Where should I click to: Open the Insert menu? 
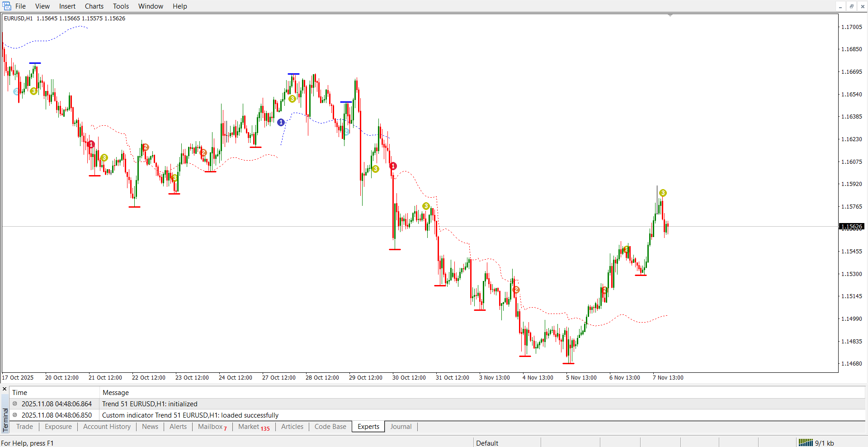[x=67, y=6]
